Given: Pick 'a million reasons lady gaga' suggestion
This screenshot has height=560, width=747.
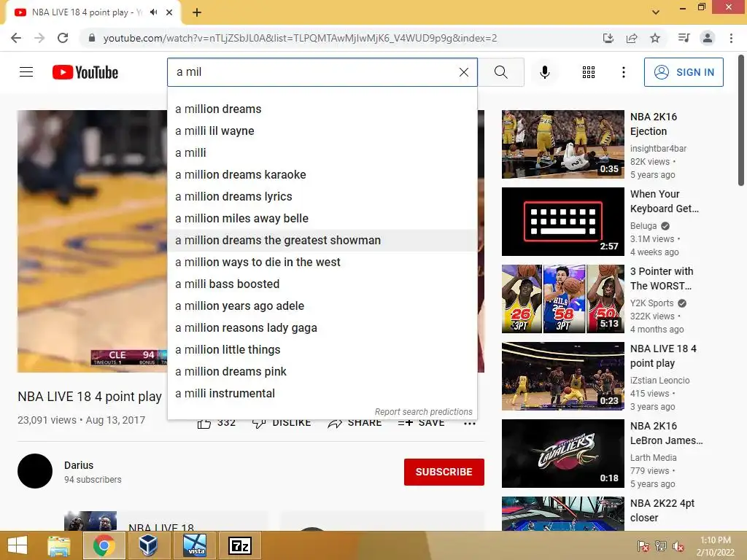Looking at the screenshot, I should point(322,328).
